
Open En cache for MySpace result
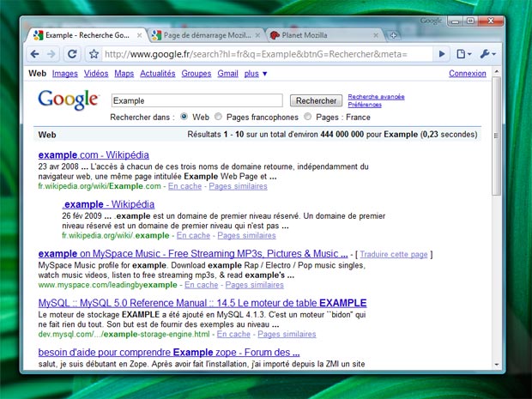(201, 285)
